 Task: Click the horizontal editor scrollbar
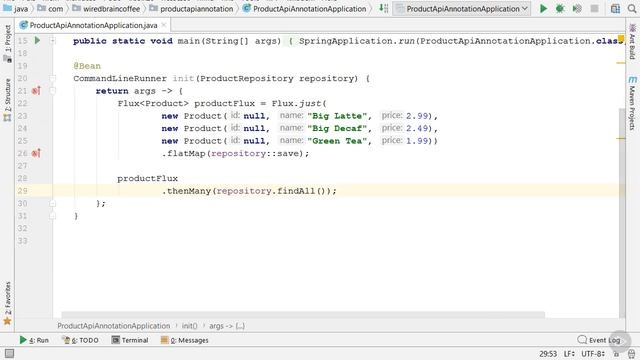click(x=303, y=315)
